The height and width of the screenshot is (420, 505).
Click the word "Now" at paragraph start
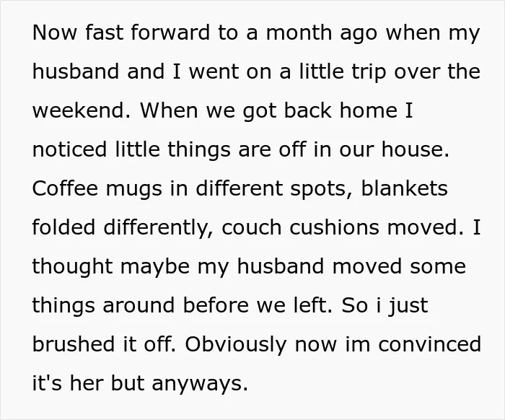[x=55, y=32]
